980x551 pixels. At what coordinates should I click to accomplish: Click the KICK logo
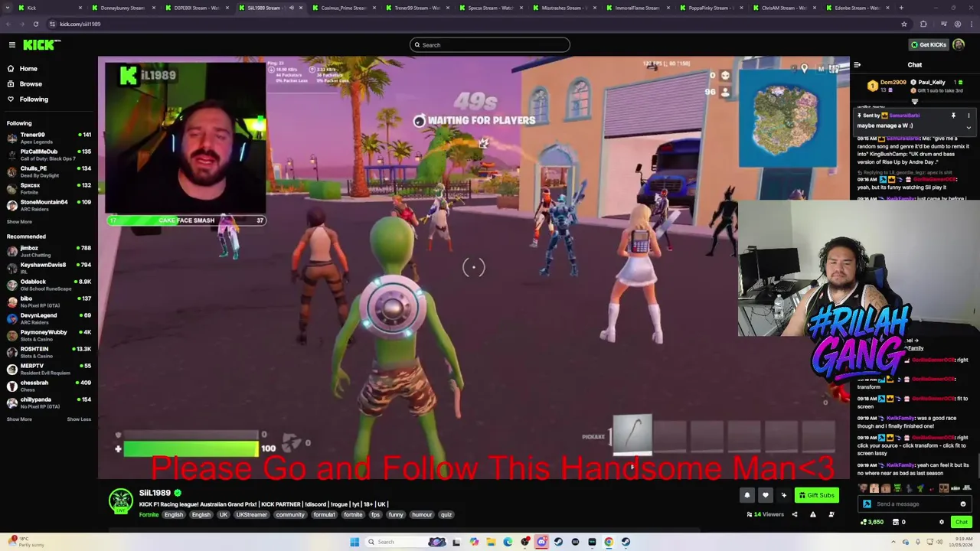(x=41, y=45)
